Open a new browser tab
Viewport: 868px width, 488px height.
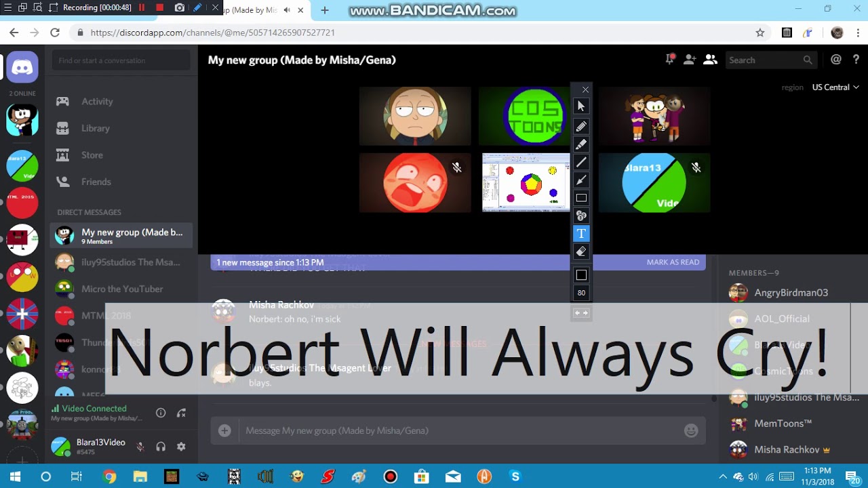(325, 10)
